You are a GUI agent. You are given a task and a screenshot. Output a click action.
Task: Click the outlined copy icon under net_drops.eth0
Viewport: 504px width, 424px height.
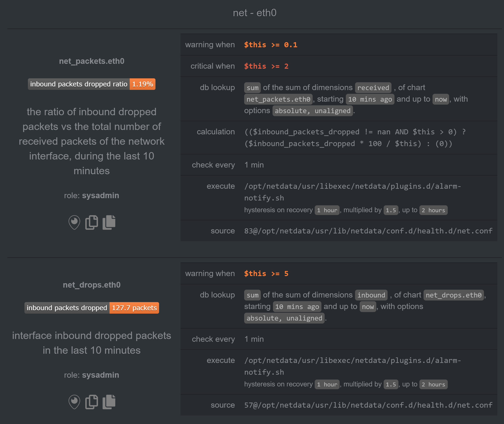click(92, 402)
